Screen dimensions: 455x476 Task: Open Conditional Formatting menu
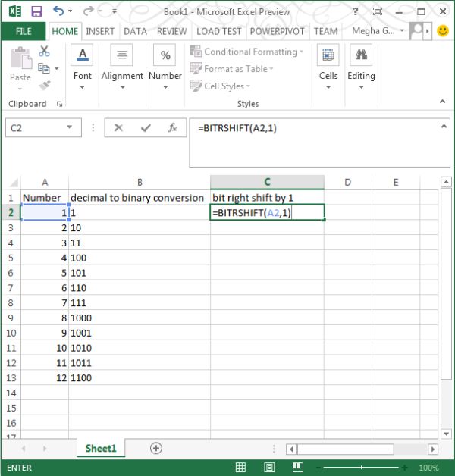point(246,52)
